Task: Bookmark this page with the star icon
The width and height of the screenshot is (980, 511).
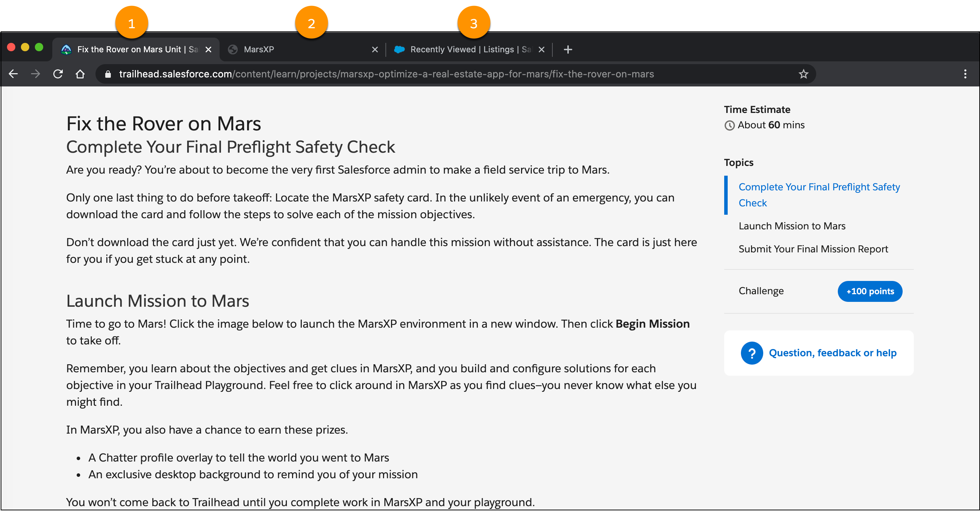Action: click(803, 74)
